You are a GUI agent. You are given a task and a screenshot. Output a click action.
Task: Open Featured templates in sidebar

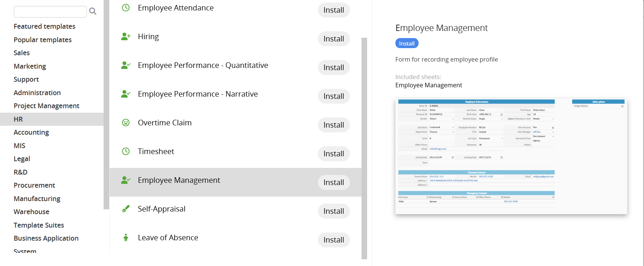pyautogui.click(x=44, y=26)
